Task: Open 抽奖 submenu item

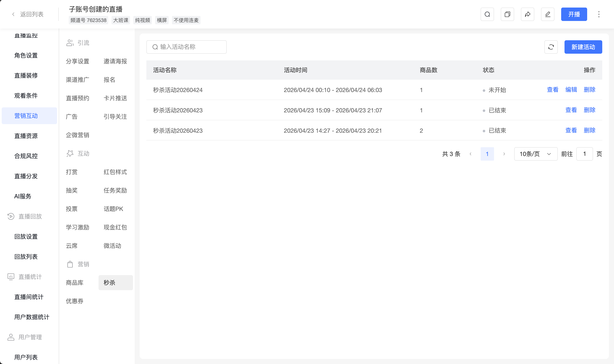Action: coord(72,190)
